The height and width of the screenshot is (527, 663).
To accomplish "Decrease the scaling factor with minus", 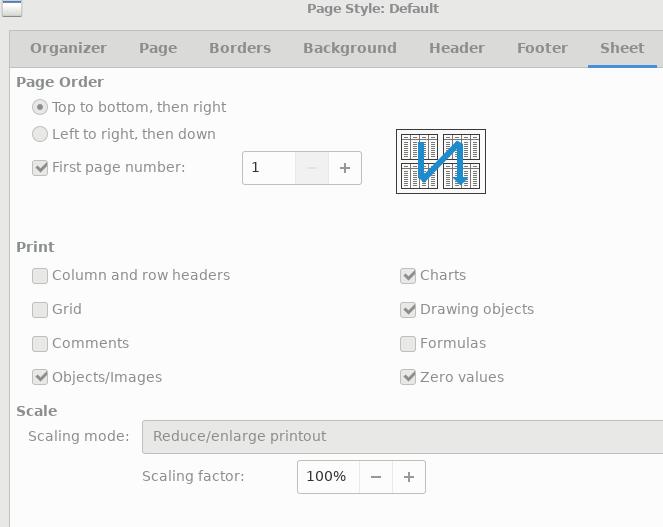I will coord(376,477).
